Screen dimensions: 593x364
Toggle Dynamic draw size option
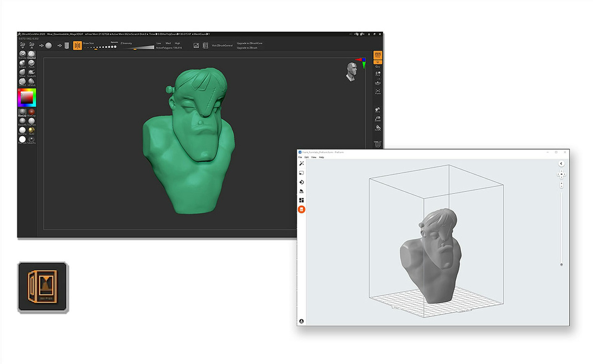point(114,42)
